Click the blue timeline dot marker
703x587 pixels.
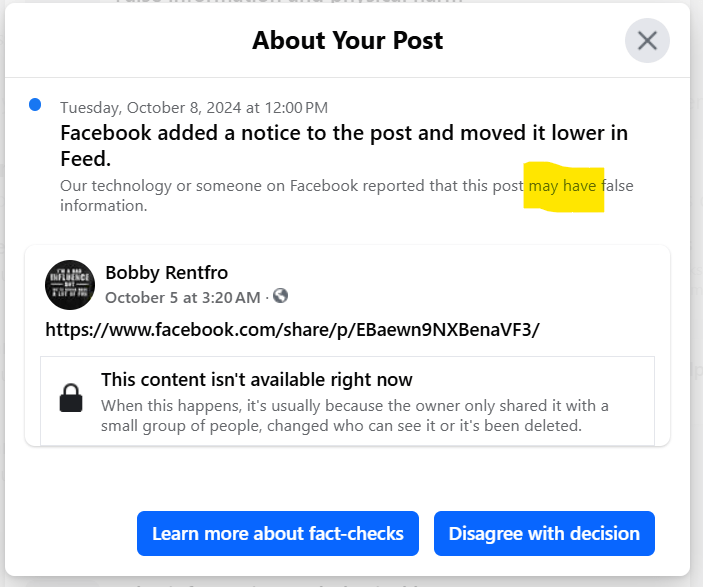coord(35,104)
